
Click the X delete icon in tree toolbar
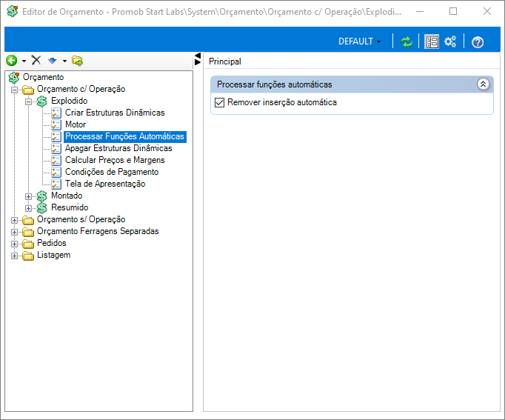[x=36, y=60]
